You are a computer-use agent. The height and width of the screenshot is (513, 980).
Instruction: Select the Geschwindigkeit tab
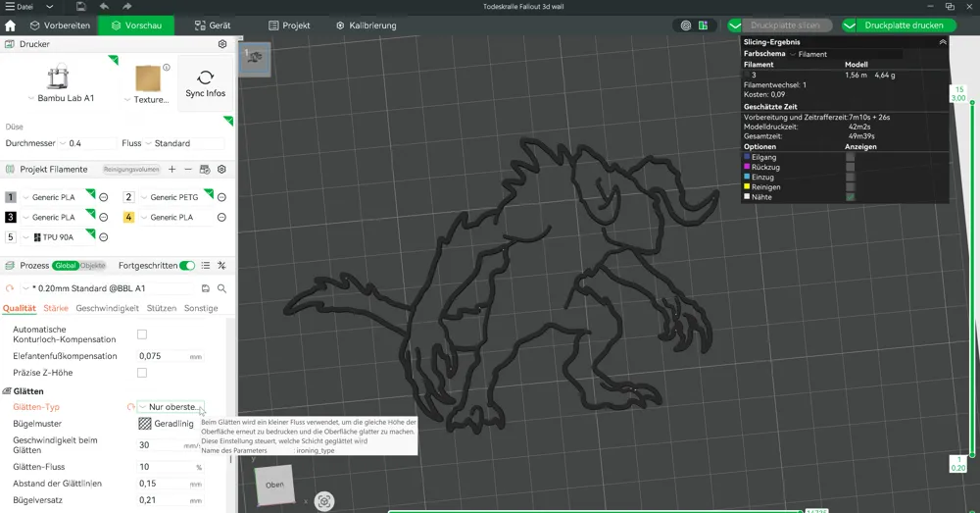(x=108, y=308)
